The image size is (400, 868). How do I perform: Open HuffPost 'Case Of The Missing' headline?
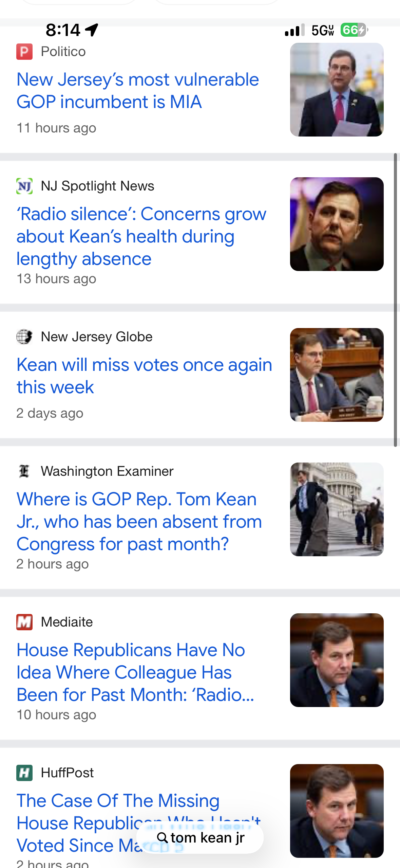tap(118, 801)
